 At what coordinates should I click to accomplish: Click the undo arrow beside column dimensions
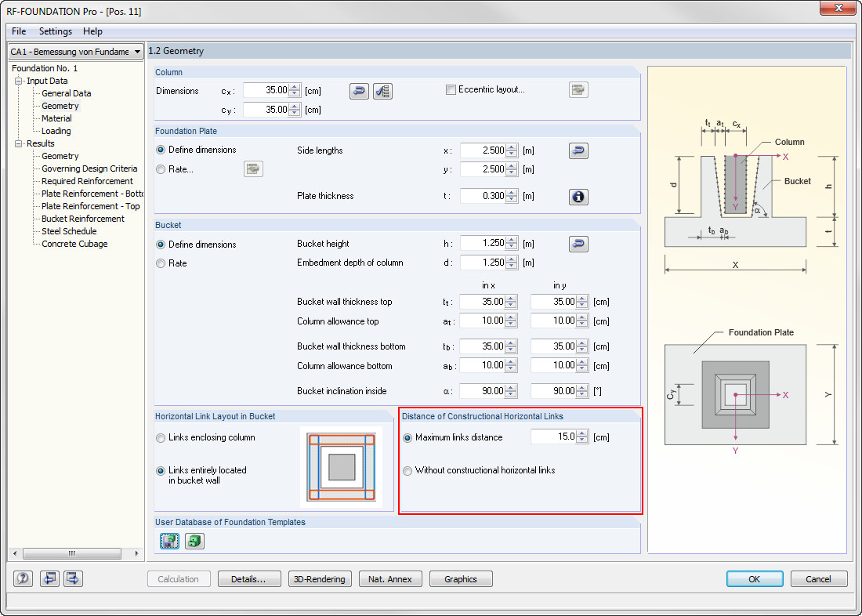(359, 91)
